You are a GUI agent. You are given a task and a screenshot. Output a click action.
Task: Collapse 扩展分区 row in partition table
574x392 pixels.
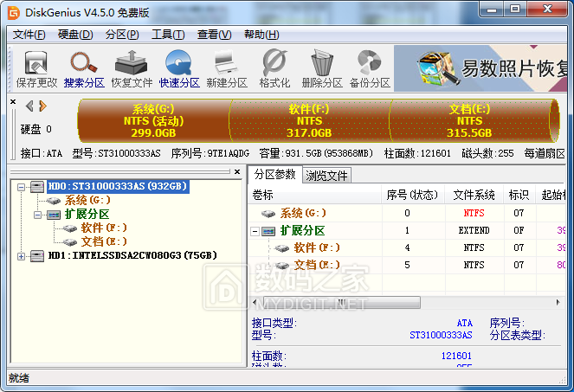(x=255, y=231)
